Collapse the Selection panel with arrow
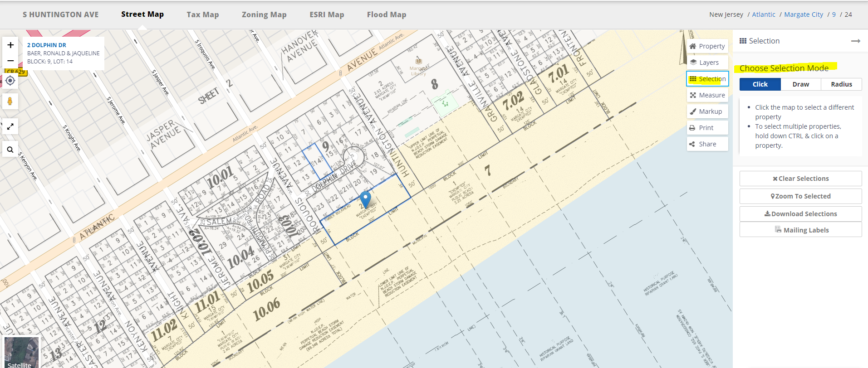868x368 pixels. (856, 41)
